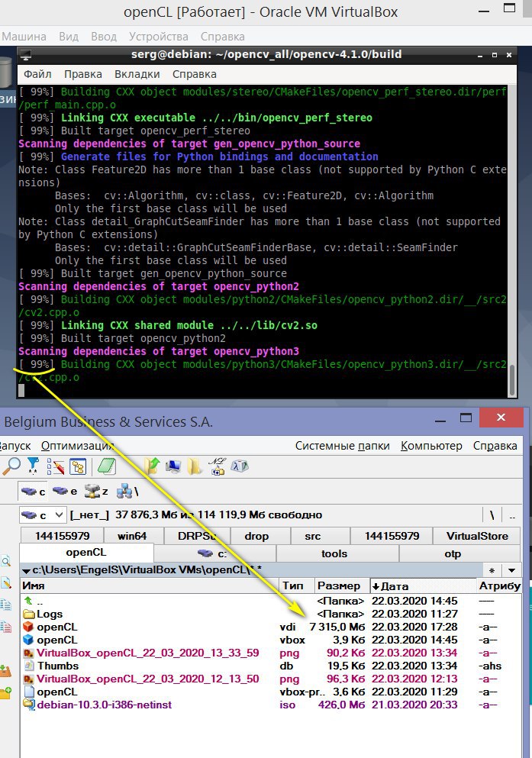Switch to the DRPSu tab
The image size is (532, 758).
pos(196,536)
